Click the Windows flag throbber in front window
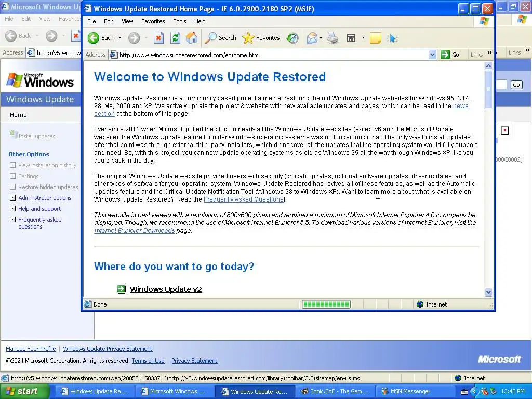The height and width of the screenshot is (399, 532). pyautogui.click(x=484, y=21)
